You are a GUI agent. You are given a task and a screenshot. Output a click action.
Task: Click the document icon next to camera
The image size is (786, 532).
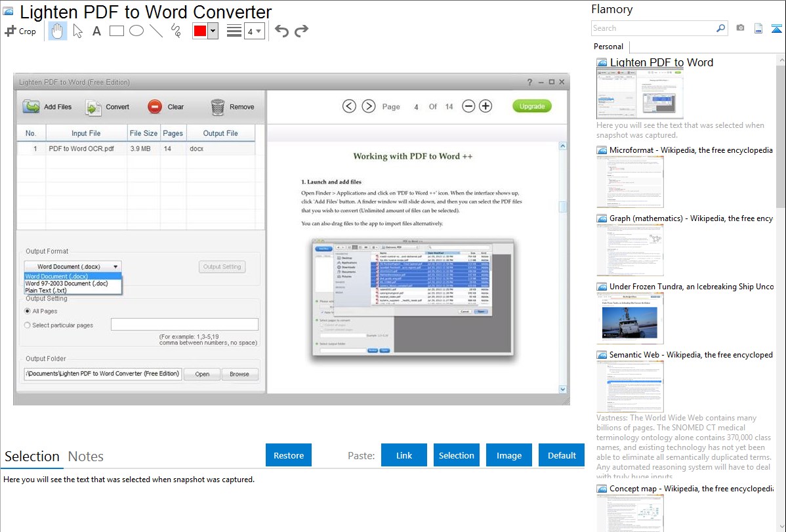pyautogui.click(x=758, y=28)
